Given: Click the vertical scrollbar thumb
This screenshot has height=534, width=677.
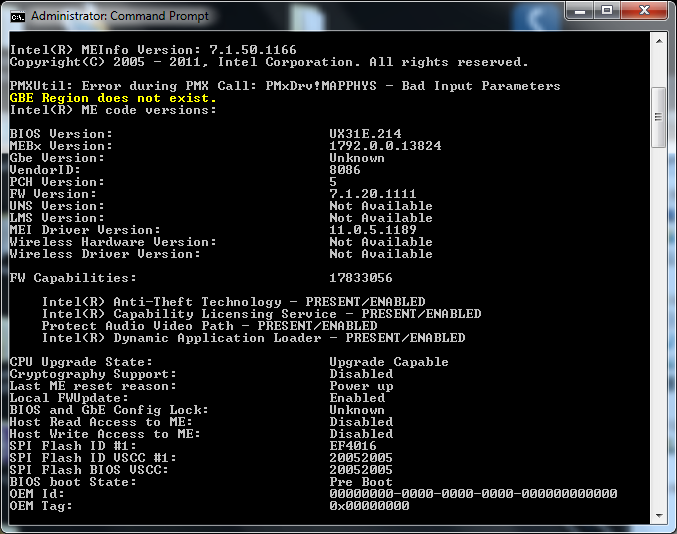Looking at the screenshot, I should (x=659, y=117).
